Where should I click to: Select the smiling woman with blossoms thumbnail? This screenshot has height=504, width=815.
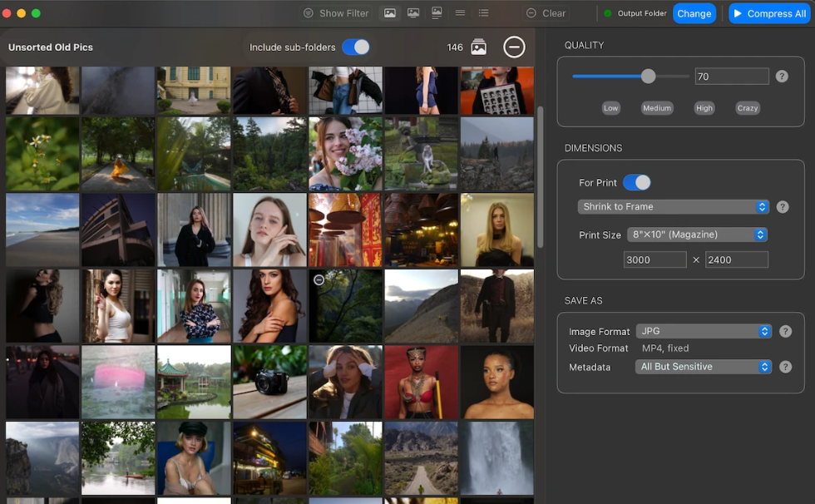344,154
